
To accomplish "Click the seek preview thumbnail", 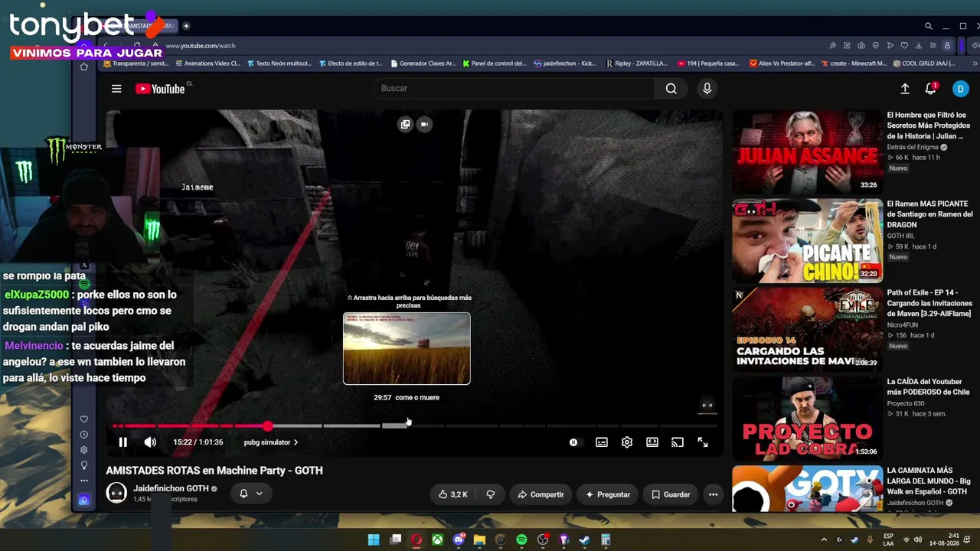I will (407, 348).
